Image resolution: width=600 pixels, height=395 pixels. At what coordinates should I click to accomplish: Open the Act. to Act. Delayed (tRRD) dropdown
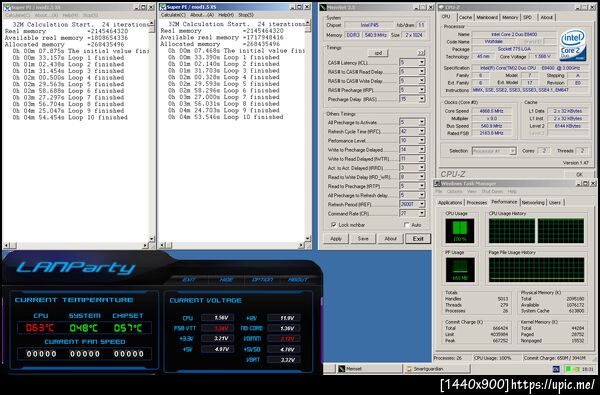point(421,168)
